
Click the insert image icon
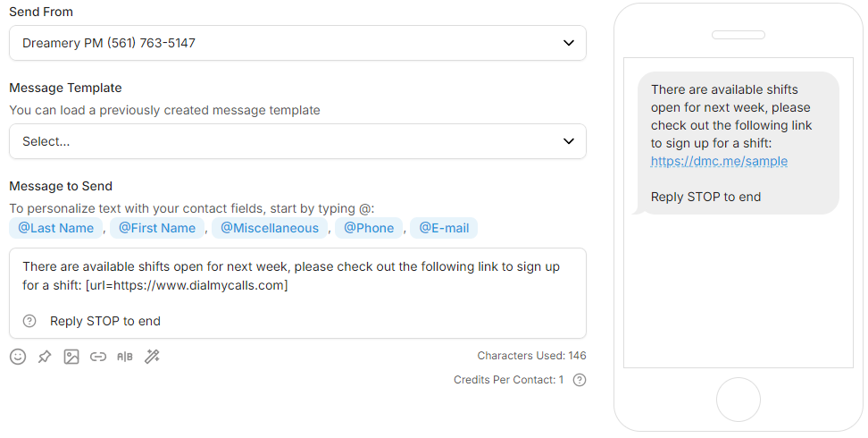(x=71, y=357)
